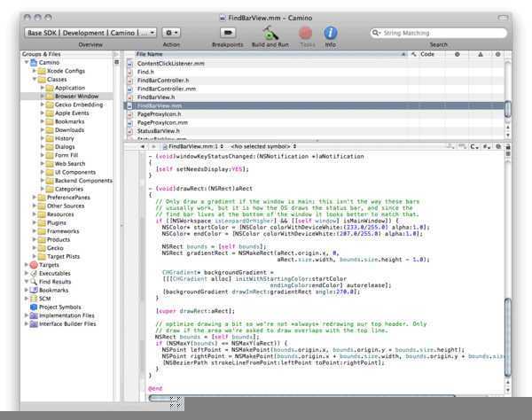Click the red Tasks stop icon
The image size is (532, 420).
[305, 33]
